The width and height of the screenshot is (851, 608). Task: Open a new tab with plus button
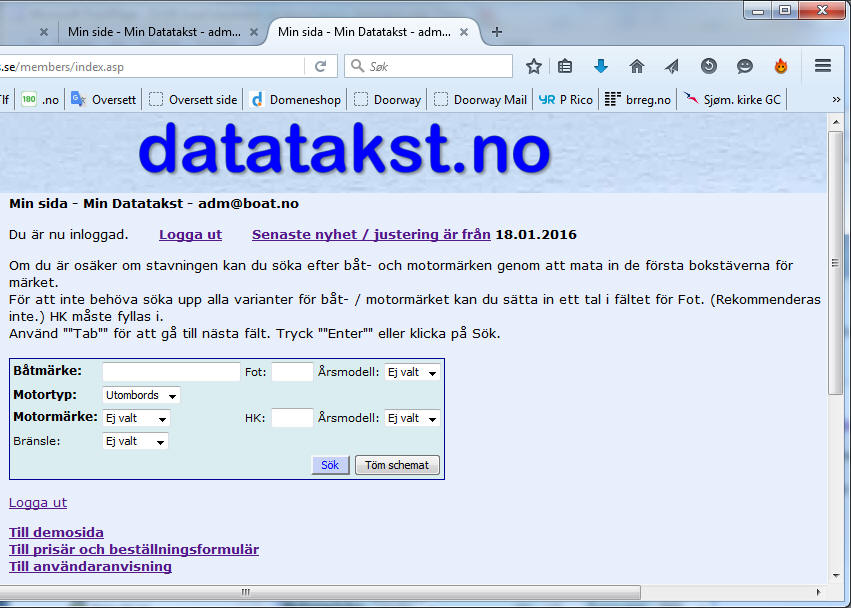tap(497, 31)
